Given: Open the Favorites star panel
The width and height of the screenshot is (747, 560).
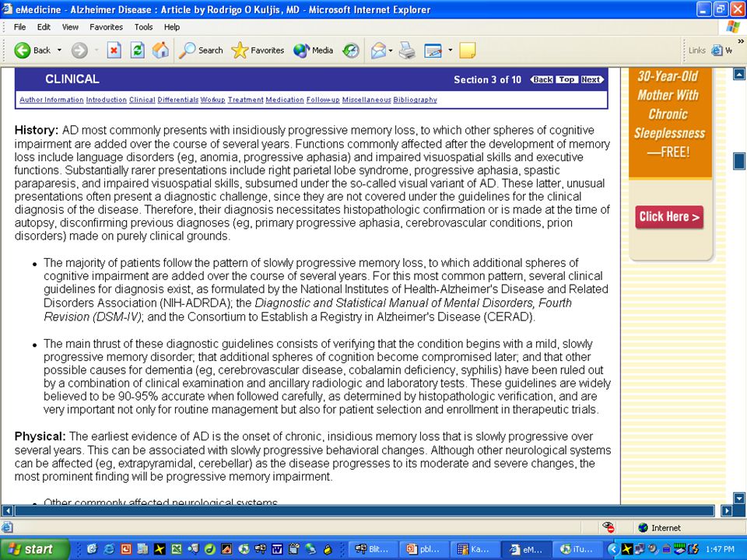Looking at the screenshot, I should coord(258,50).
